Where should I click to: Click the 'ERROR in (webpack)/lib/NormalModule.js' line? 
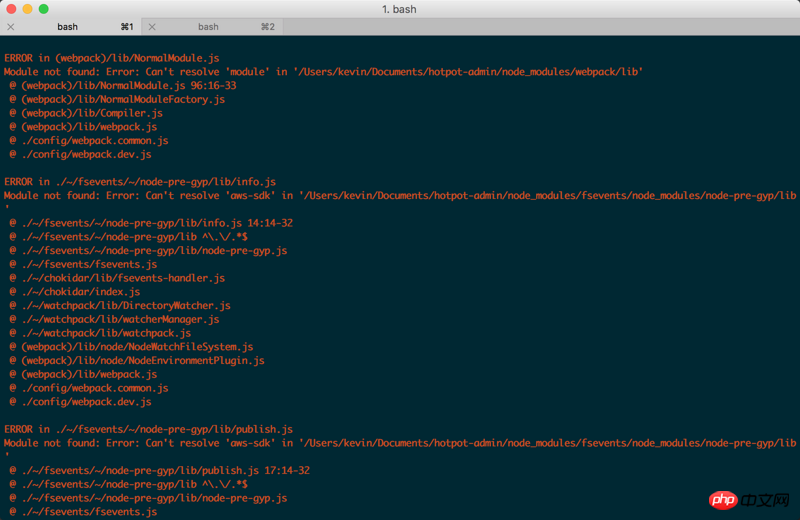(112, 58)
